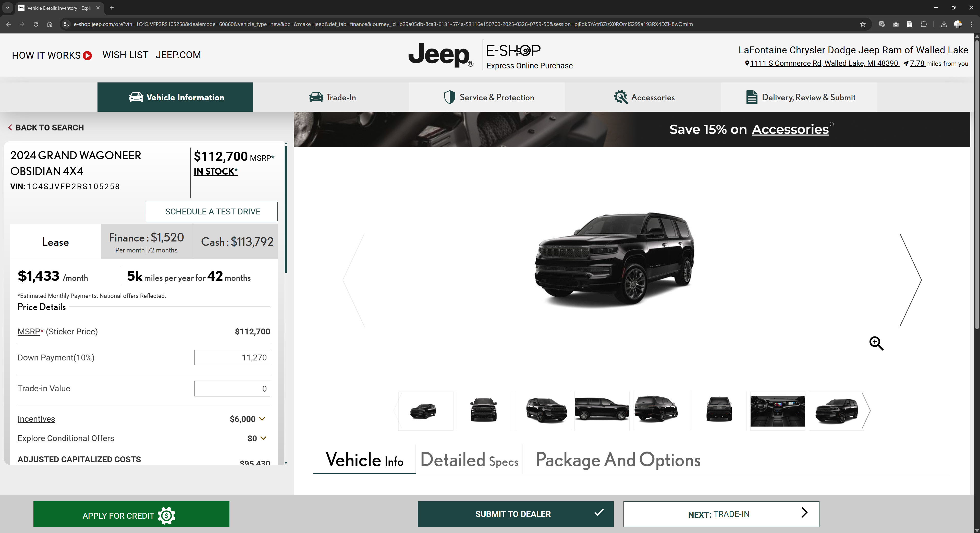Screen dimensions: 980x533
Task: Open the Vehicle Information step
Action: click(175, 97)
